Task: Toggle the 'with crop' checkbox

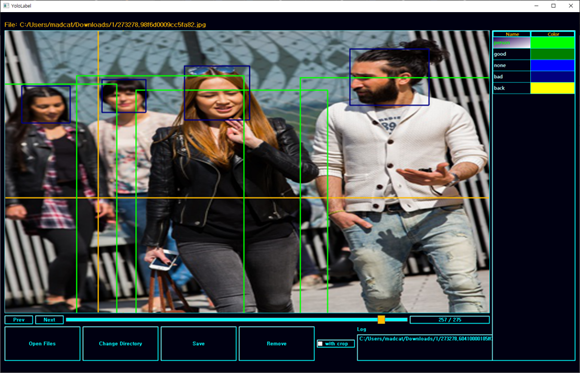Action: (320, 344)
